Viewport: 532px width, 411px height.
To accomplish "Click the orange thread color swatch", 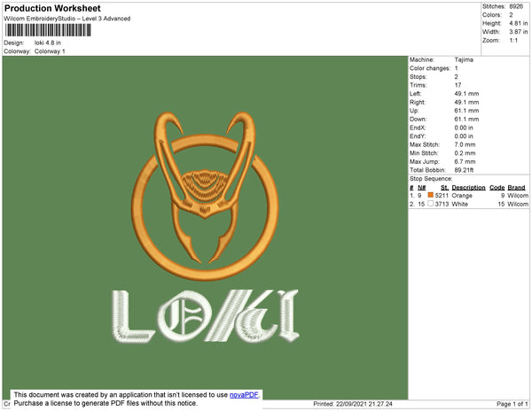I will (x=431, y=195).
